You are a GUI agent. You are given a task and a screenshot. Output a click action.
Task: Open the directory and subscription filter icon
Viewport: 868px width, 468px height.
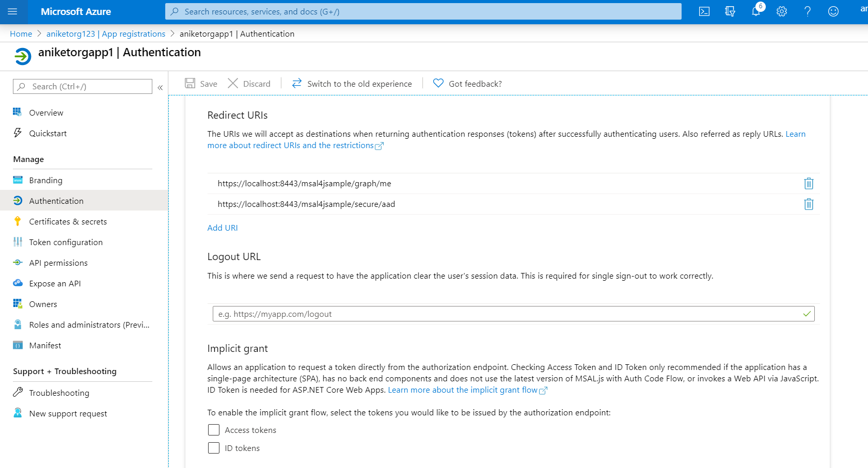tap(730, 11)
